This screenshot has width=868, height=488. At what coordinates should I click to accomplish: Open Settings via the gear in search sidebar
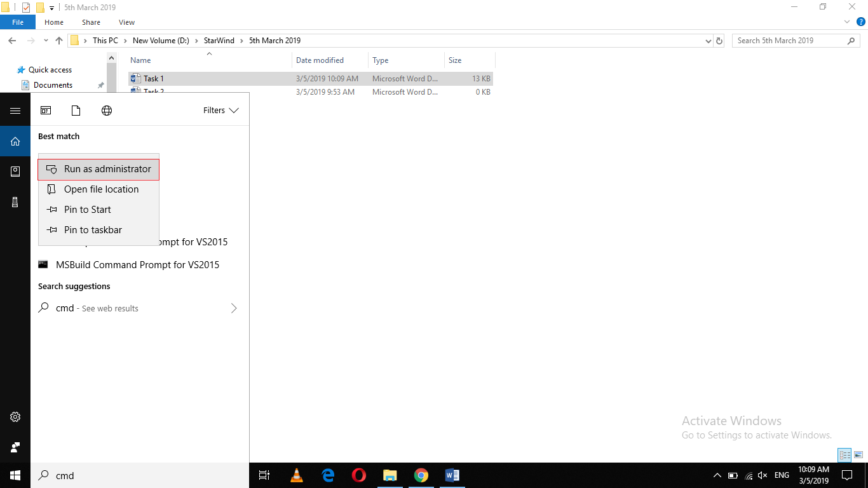pos(15,417)
